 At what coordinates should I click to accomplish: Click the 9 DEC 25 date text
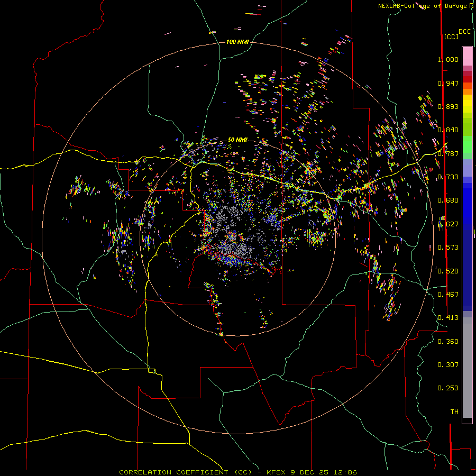[x=310, y=472]
